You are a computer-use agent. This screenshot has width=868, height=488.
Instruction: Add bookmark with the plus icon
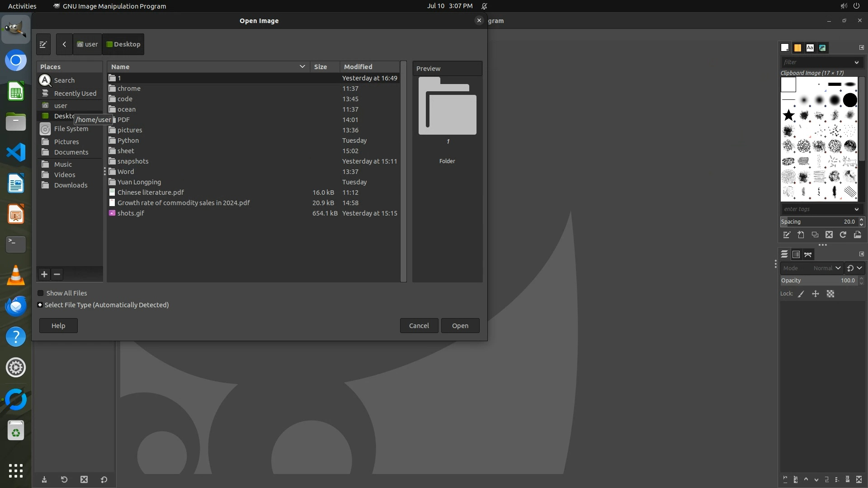(x=44, y=274)
